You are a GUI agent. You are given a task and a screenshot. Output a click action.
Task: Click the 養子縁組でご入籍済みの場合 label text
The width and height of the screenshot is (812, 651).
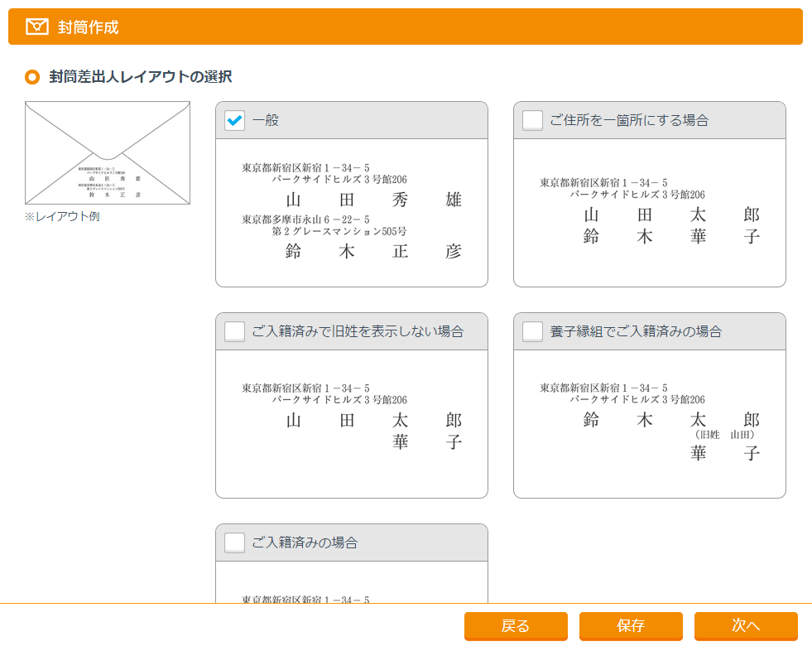coord(636,332)
